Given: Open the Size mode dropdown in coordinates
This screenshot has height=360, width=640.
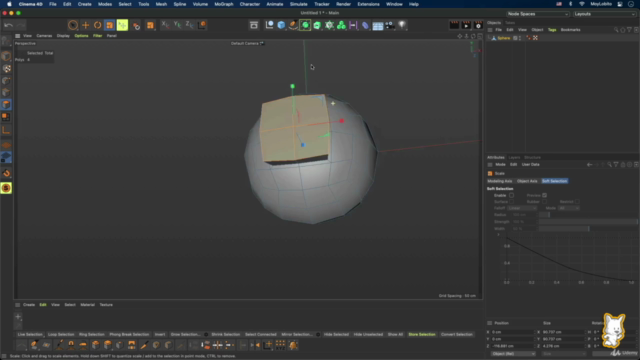Looking at the screenshot, I should pyautogui.click(x=563, y=353).
